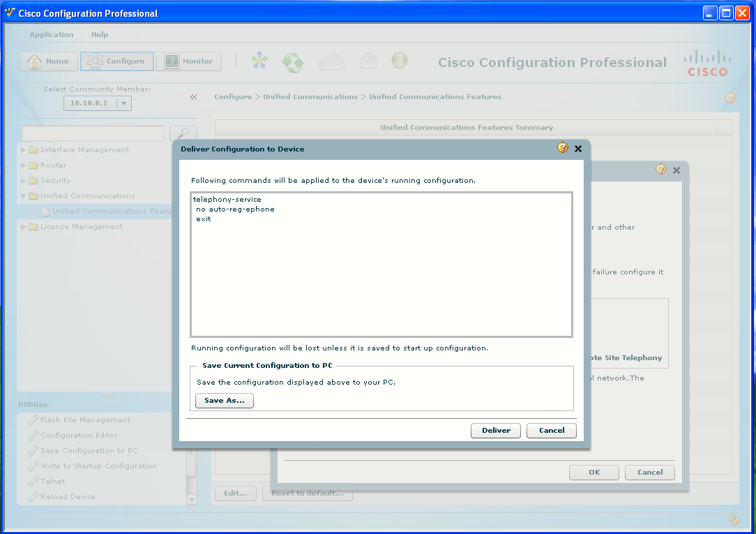Click the manage community network icon
This screenshot has width=756, height=534.
click(259, 61)
